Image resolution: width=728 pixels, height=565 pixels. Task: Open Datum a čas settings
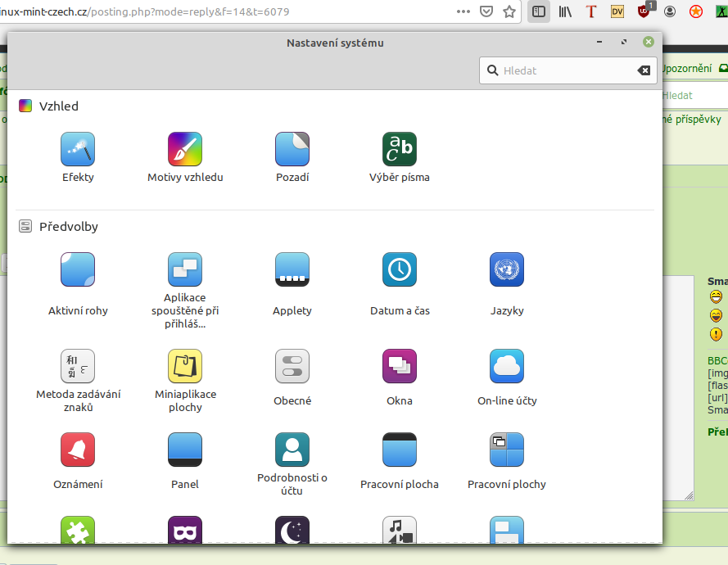(x=400, y=270)
